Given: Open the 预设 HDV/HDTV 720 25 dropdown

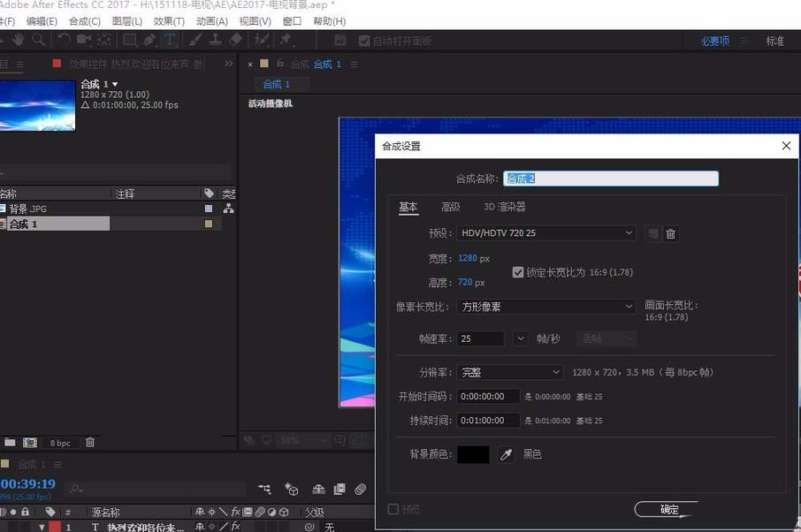Looking at the screenshot, I should (x=545, y=233).
